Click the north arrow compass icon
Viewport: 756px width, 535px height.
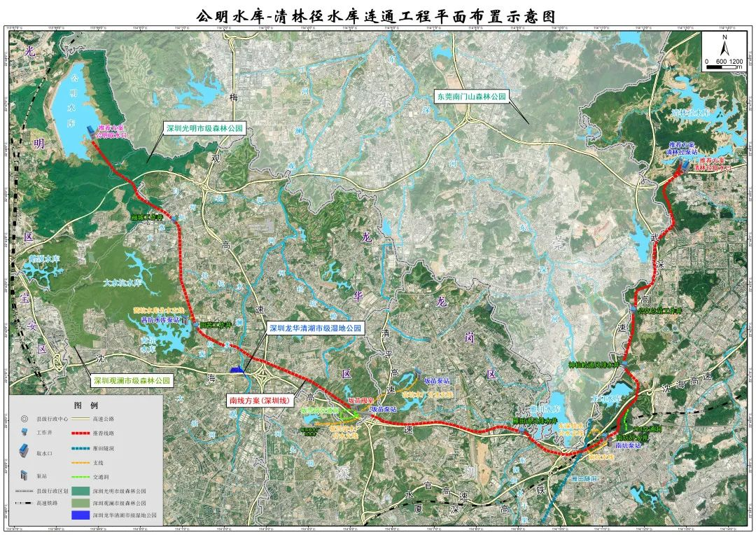coord(724,45)
